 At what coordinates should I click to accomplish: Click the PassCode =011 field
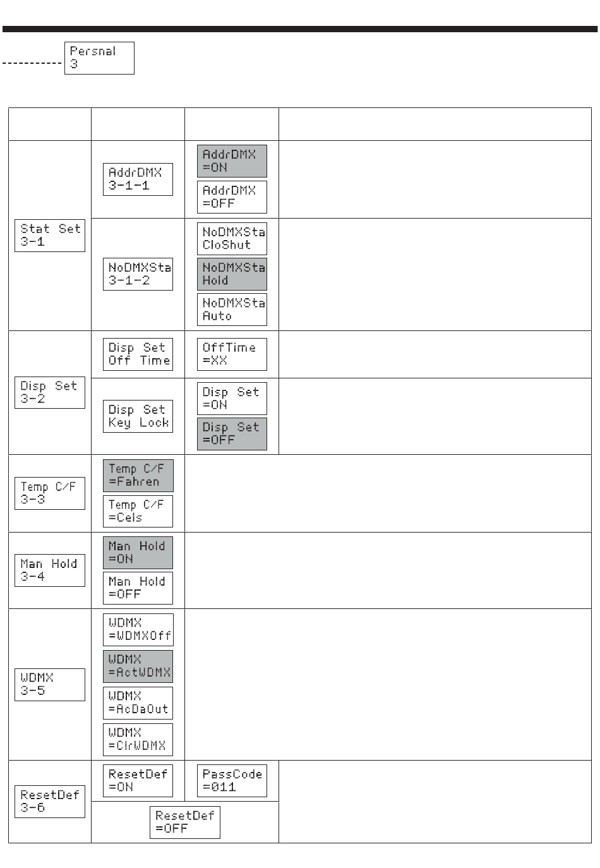point(232,781)
